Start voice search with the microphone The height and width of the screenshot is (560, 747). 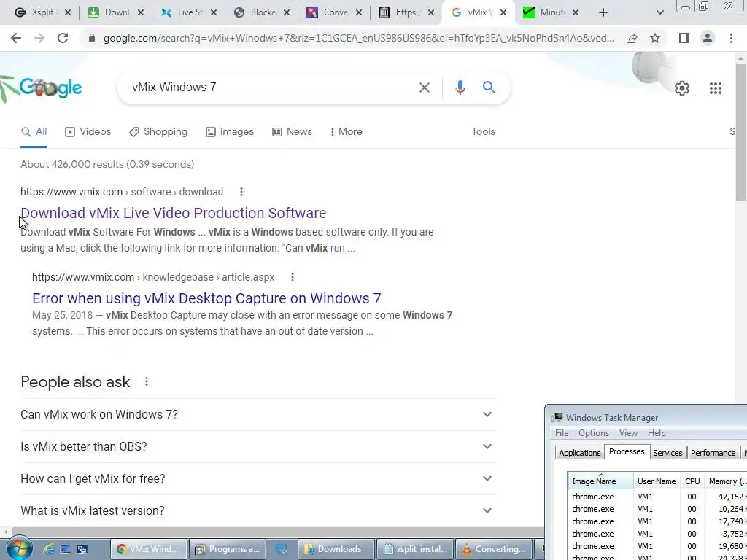coord(460,87)
